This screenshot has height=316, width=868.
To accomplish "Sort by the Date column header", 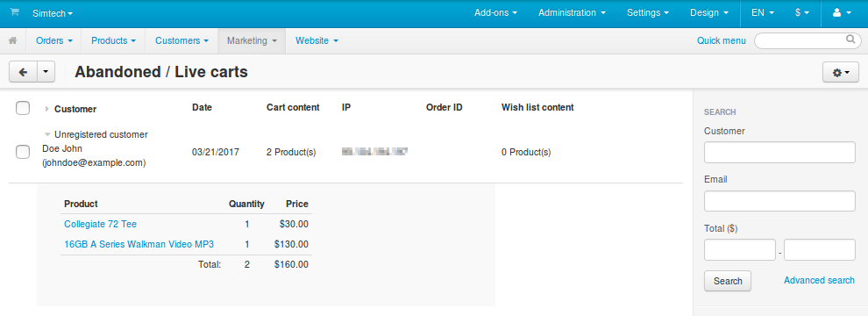I will [x=202, y=108].
